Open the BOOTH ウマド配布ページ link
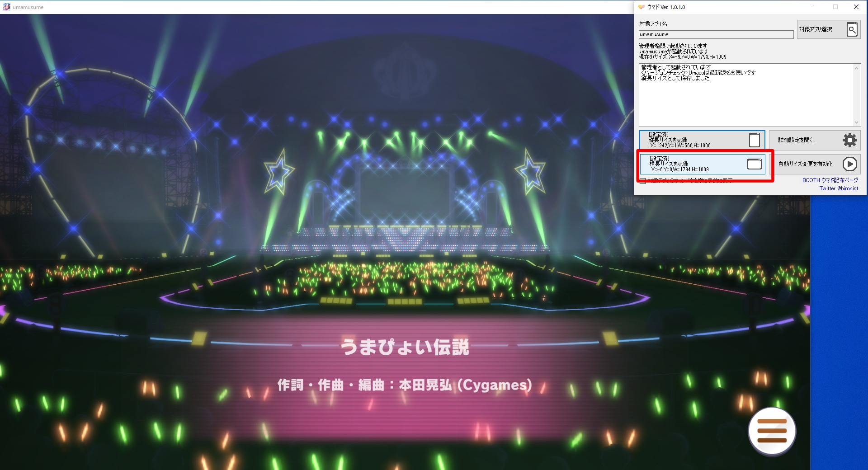 click(830, 180)
